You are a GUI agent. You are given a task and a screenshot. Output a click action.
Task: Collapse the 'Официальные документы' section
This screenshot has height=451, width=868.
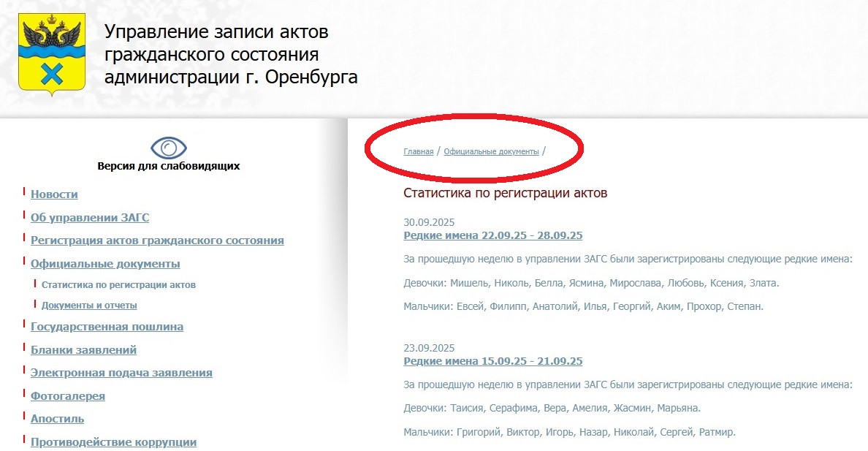[x=105, y=264]
